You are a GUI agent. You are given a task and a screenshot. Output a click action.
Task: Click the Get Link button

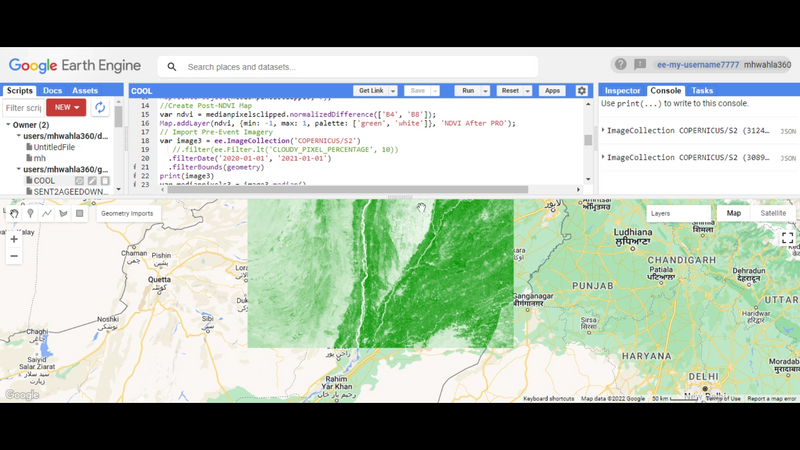[x=371, y=91]
